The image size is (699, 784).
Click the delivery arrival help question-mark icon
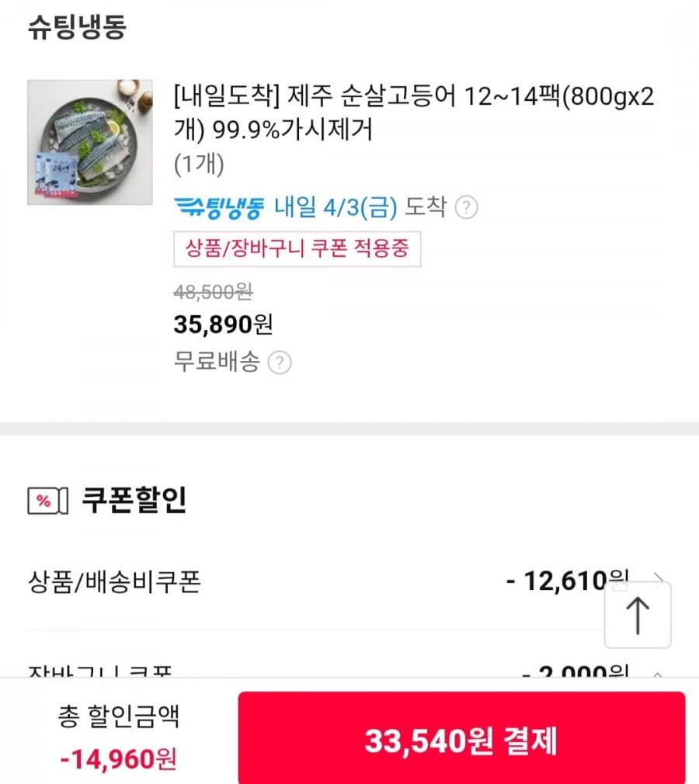pyautogui.click(x=466, y=208)
